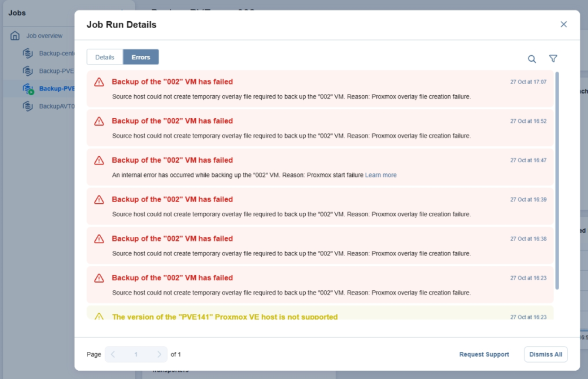Image resolution: width=588 pixels, height=379 pixels.
Task: Open the Learn more link
Action: [x=380, y=175]
